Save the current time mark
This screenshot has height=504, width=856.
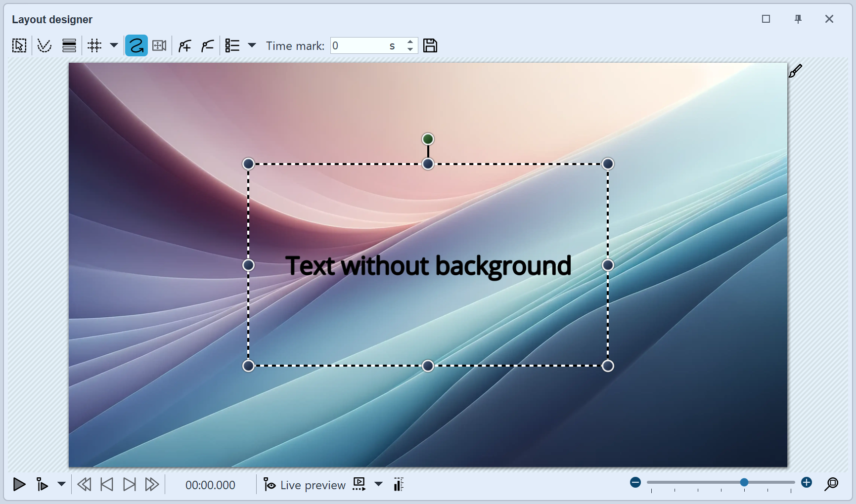430,45
